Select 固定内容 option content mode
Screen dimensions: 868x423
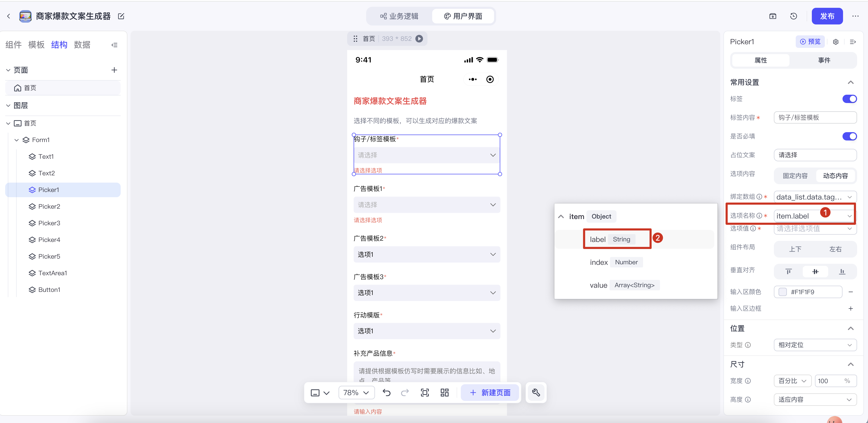point(795,176)
